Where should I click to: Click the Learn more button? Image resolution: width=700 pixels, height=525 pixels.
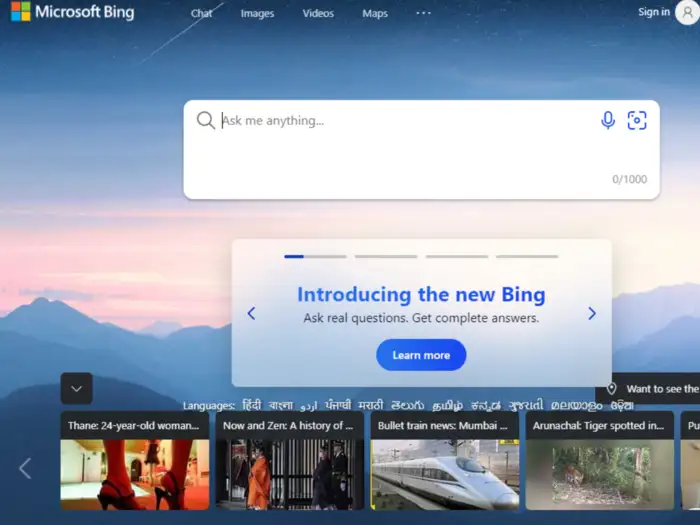click(x=421, y=355)
